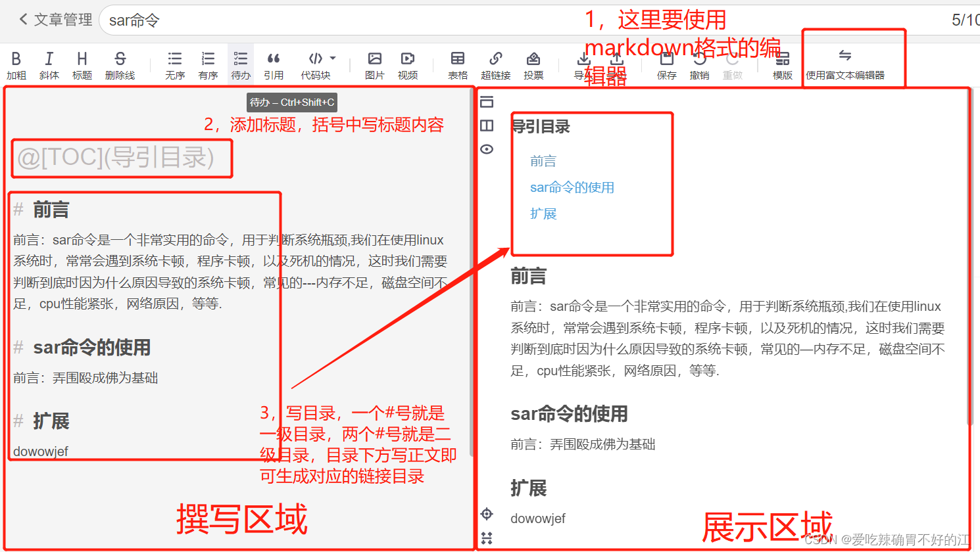Click the 导引目录 title in the preview
Viewport: 980px width, 552px height.
click(x=541, y=127)
